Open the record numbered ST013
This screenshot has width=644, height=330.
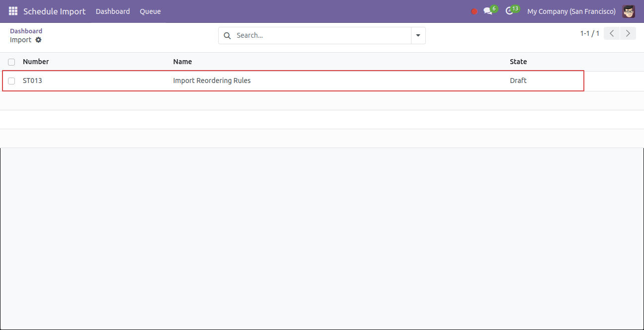tap(32, 81)
